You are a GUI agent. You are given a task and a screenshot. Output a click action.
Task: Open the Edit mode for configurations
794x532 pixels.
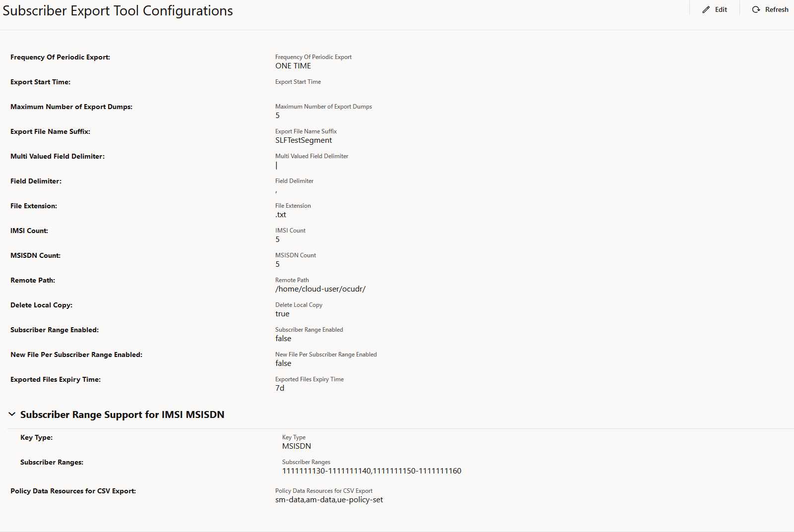click(715, 9)
